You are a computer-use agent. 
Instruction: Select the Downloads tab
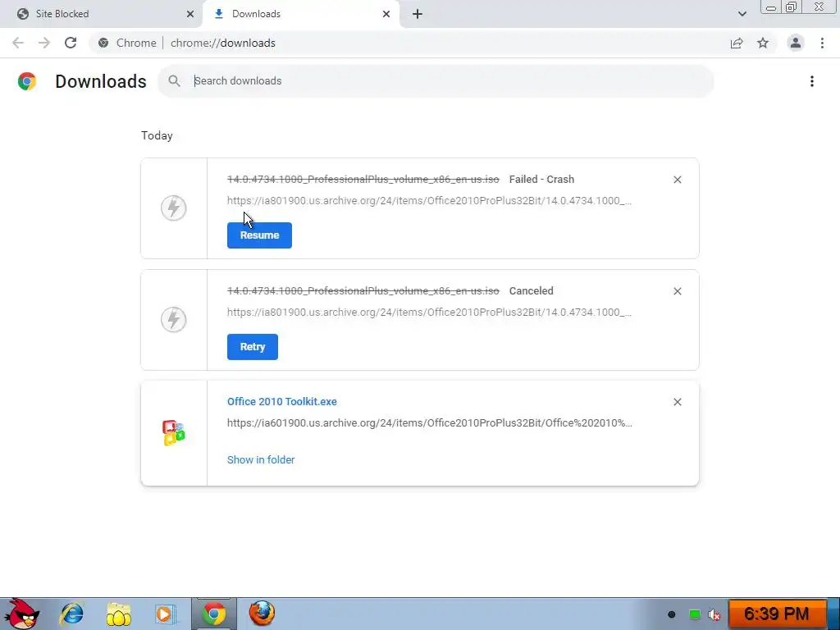(x=301, y=14)
